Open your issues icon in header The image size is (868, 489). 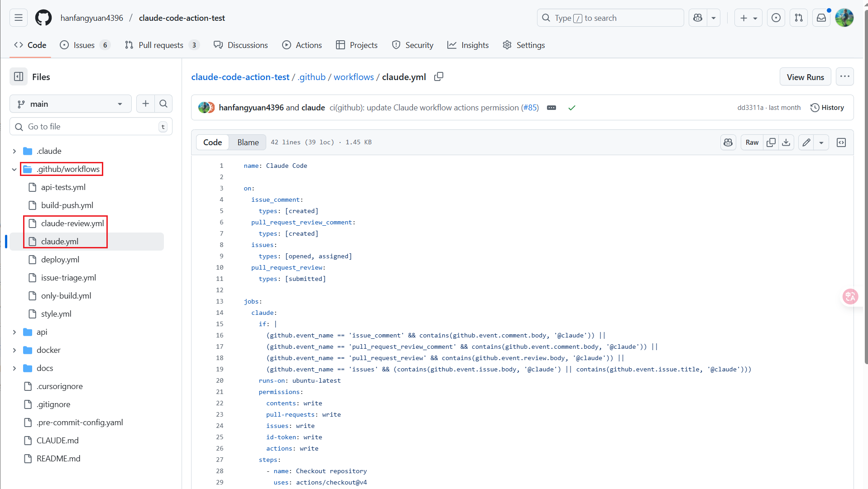click(x=776, y=18)
